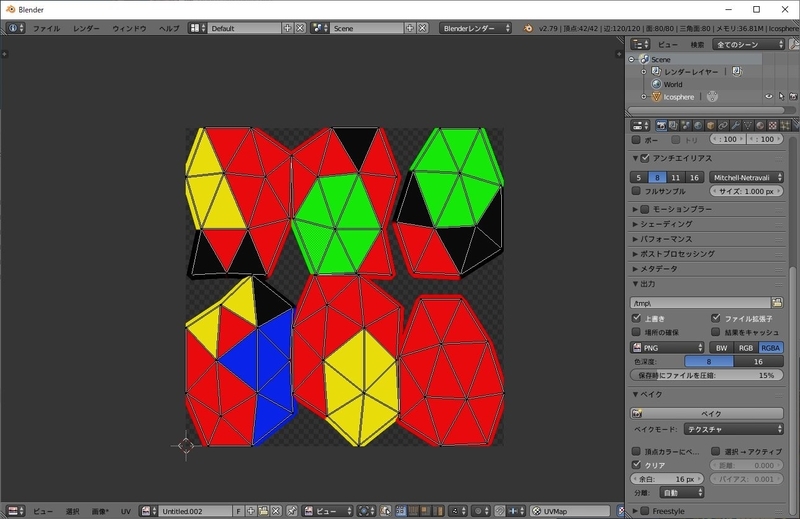Open the ベイクモード テクスチャ dropdown
The width and height of the screenshot is (800, 519).
click(x=733, y=429)
